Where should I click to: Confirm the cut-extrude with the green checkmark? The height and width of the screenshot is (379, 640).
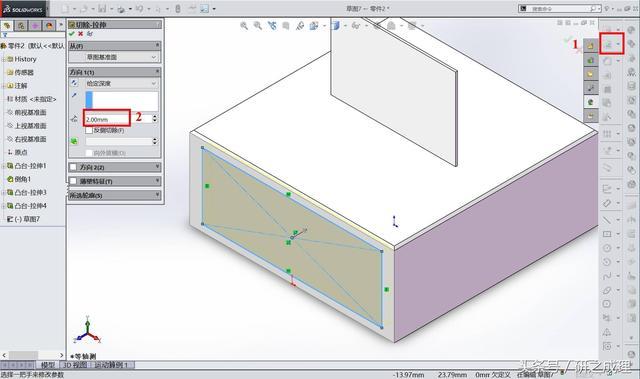click(x=72, y=34)
